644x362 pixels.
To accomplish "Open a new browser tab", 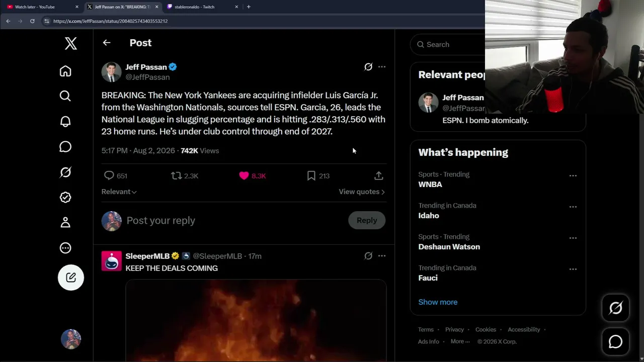I will point(249,7).
